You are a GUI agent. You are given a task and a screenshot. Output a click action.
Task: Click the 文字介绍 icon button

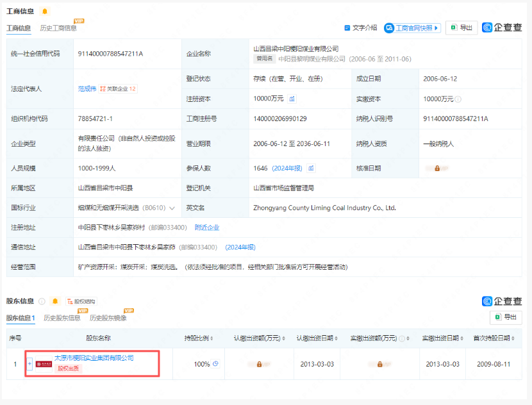[361, 28]
